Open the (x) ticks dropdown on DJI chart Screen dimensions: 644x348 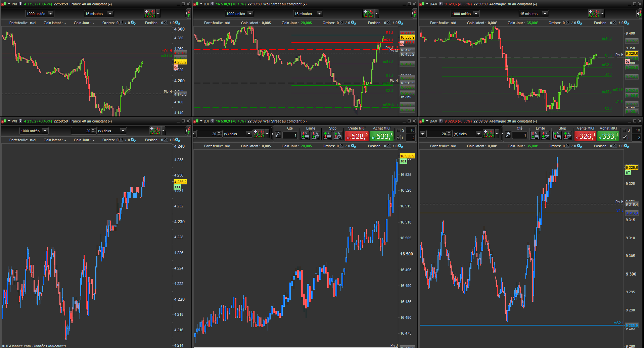237,134
